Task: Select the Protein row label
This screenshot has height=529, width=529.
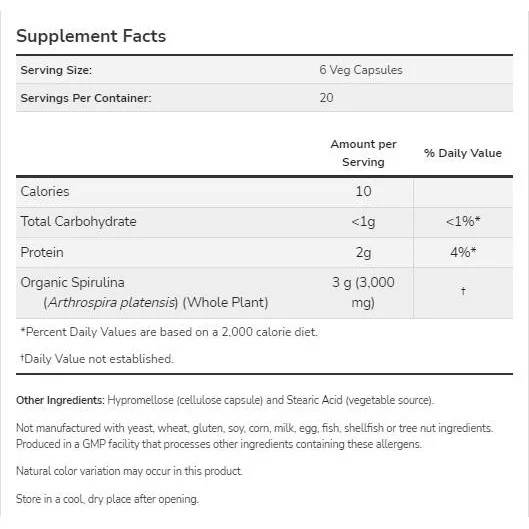Action: pyautogui.click(x=42, y=252)
